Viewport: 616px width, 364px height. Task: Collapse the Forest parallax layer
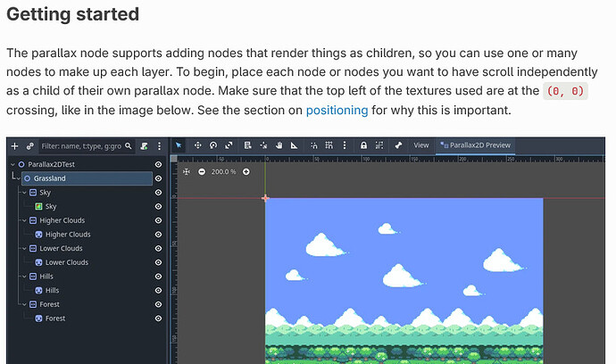click(24, 304)
